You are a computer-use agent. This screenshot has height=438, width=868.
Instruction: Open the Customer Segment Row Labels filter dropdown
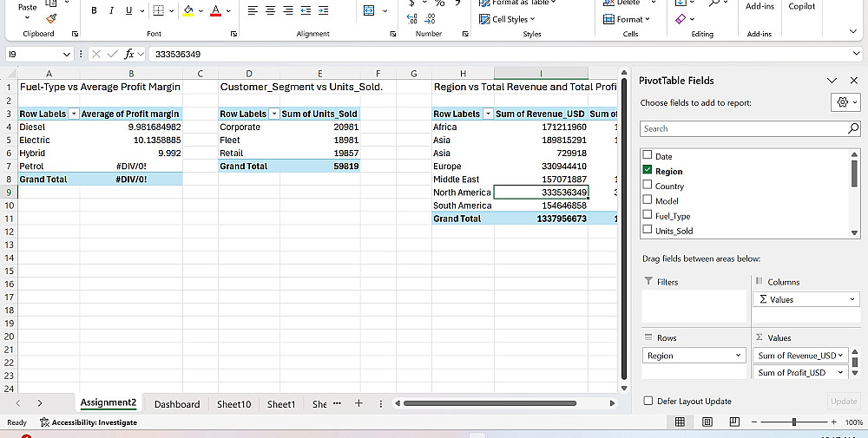(275, 114)
